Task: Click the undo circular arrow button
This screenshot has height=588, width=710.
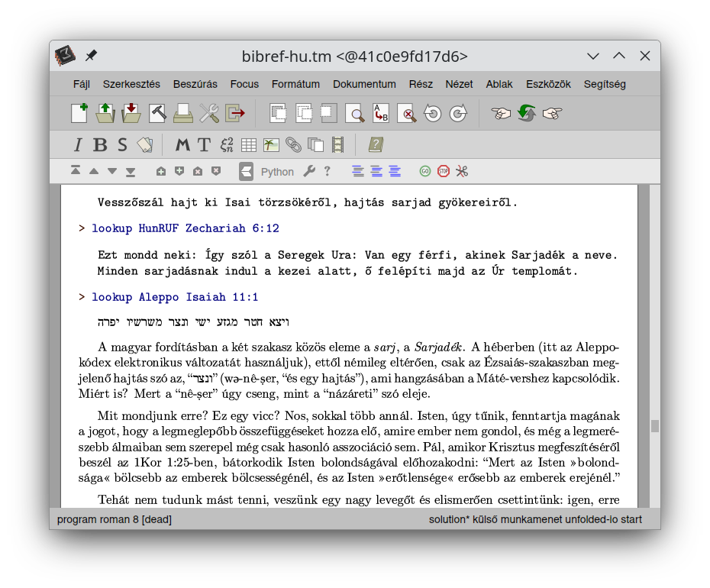Action: (x=433, y=114)
